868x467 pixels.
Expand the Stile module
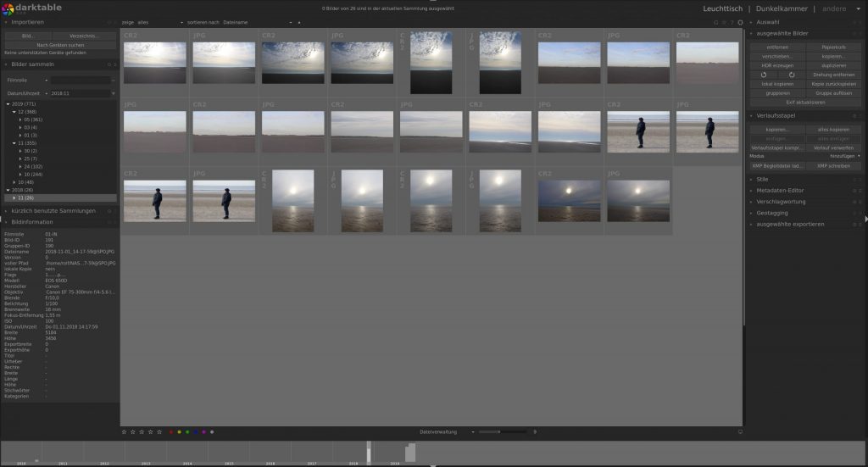[762, 180]
